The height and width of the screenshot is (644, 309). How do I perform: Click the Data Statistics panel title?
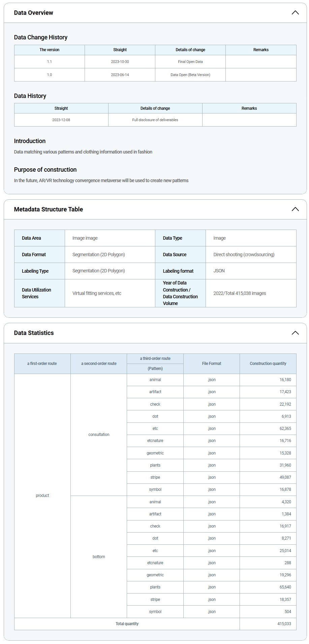coord(34,333)
